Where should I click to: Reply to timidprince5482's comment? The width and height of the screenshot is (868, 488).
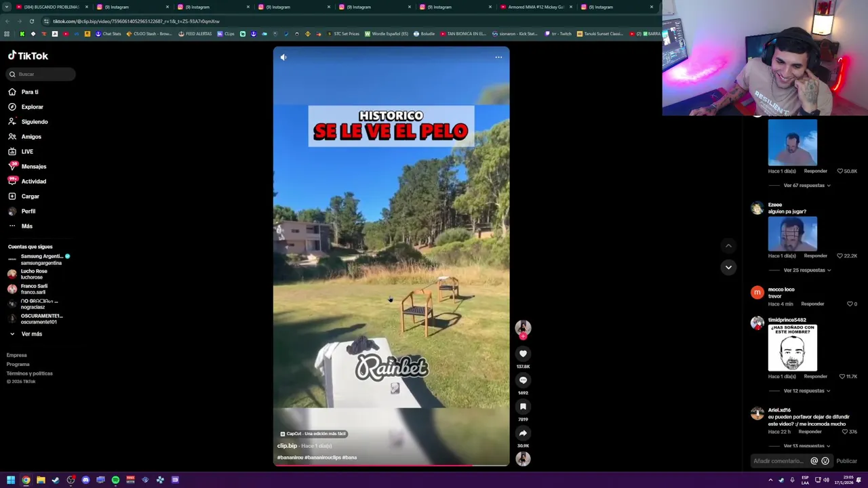pyautogui.click(x=815, y=377)
